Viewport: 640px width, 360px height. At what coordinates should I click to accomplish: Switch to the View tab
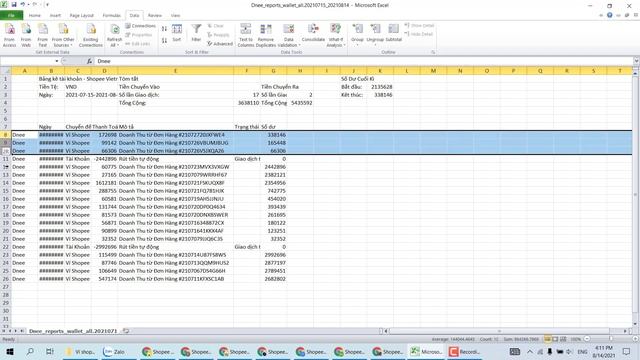click(176, 16)
